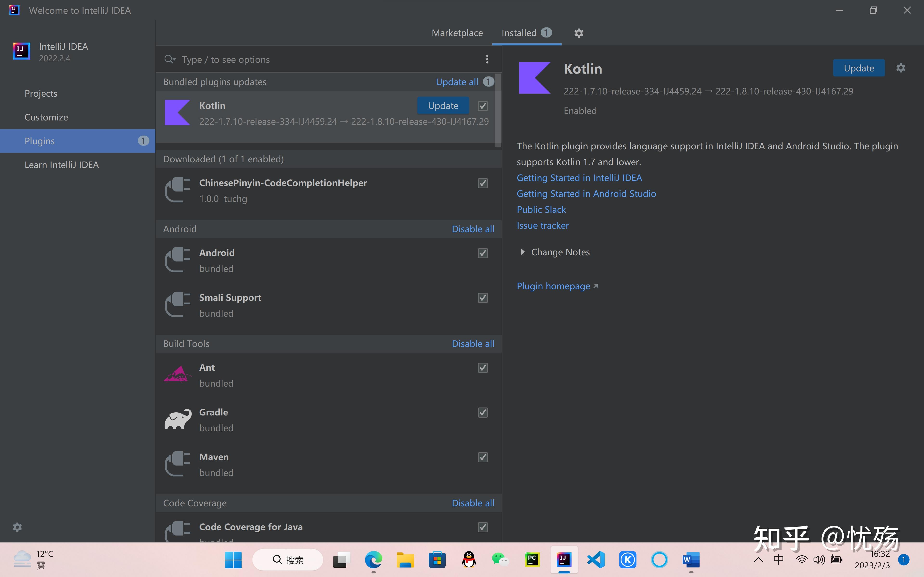Viewport: 924px width, 577px height.
Task: Open Customize in the left sidebar
Action: tap(46, 117)
